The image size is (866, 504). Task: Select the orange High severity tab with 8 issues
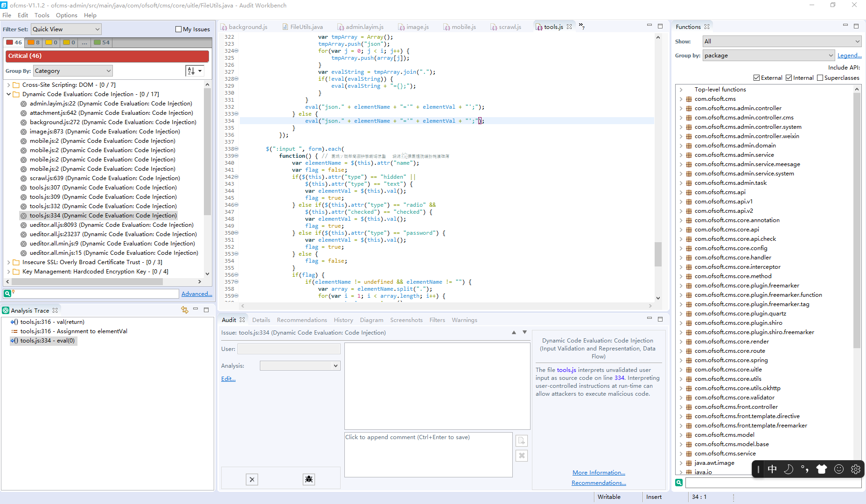pyautogui.click(x=34, y=42)
